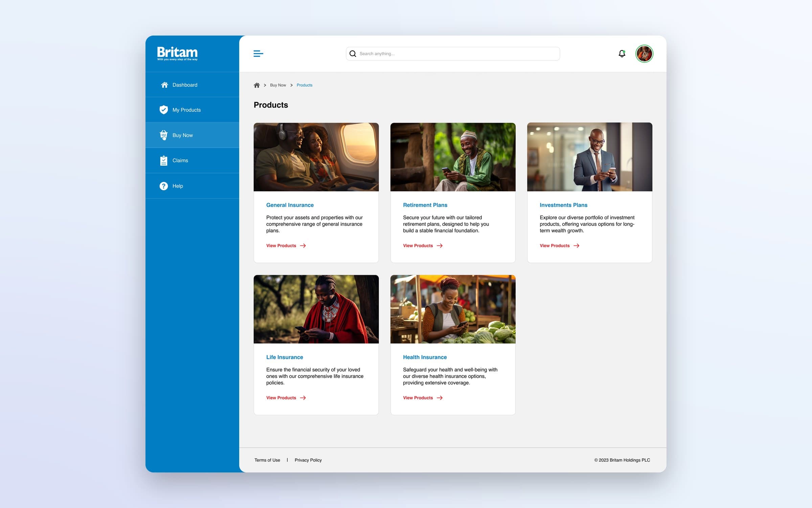Click Buy Now in the breadcrumb
The height and width of the screenshot is (508, 812).
(x=278, y=85)
